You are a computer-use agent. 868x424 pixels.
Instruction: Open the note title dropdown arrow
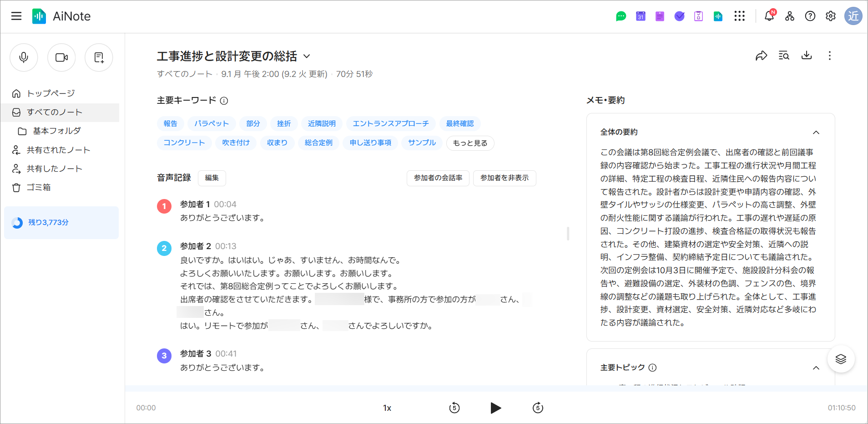[307, 56]
